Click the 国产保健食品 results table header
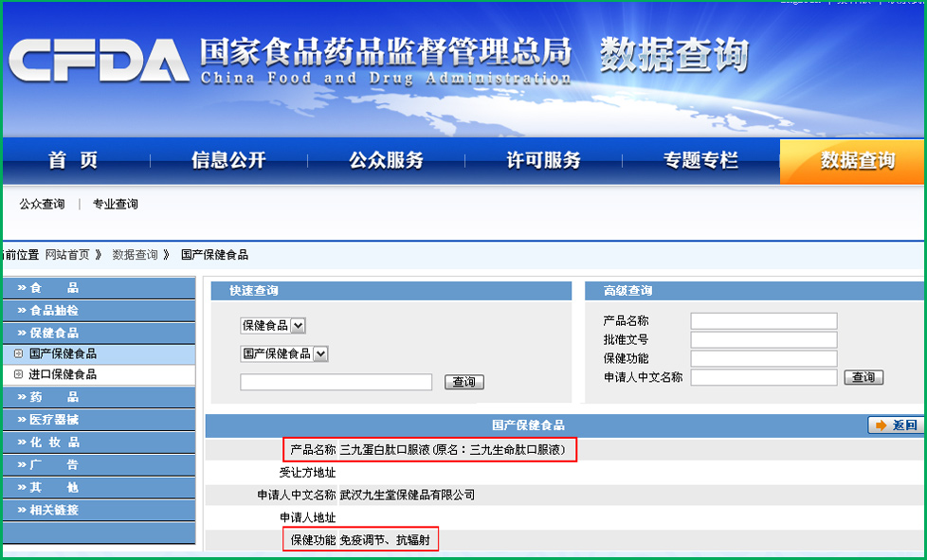The image size is (927, 560). tap(529, 425)
